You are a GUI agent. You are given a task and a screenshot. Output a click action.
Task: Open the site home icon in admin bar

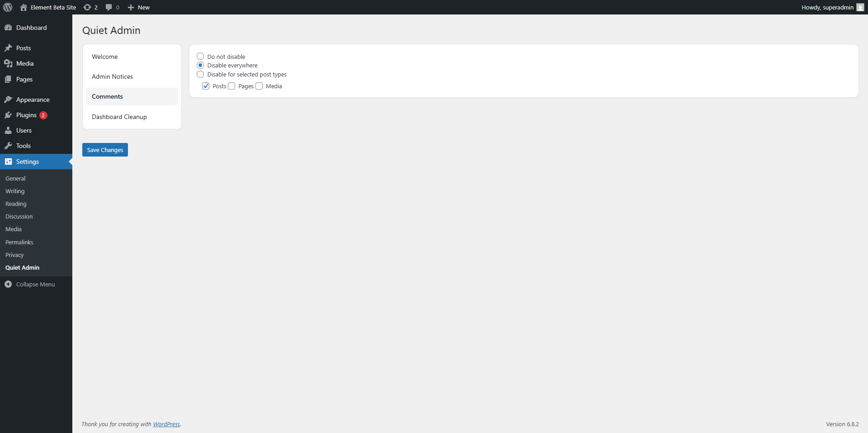(24, 7)
